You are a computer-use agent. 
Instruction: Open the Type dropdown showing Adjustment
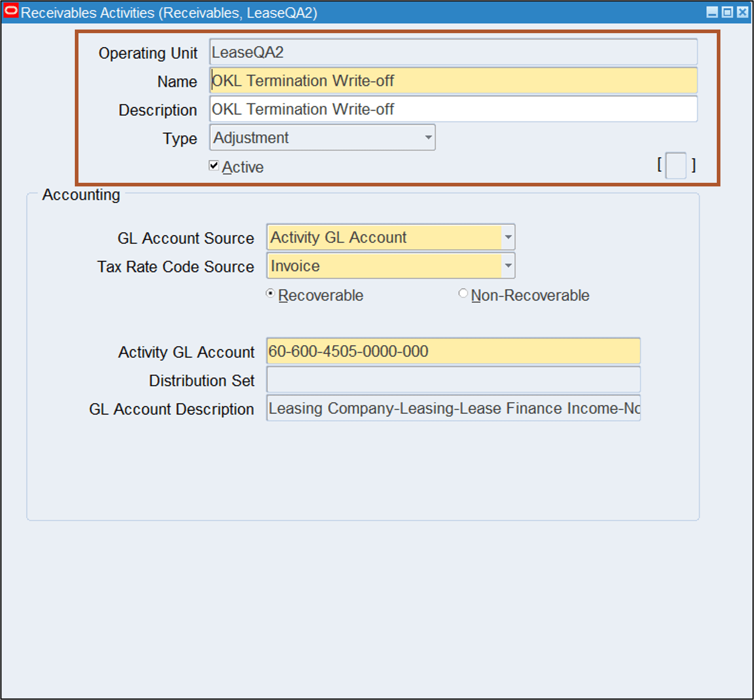click(x=428, y=137)
